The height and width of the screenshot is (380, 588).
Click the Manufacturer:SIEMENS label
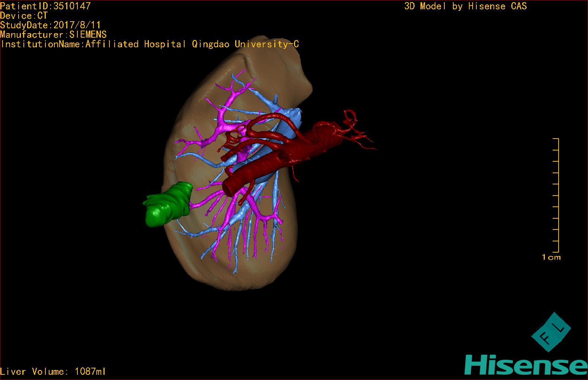pos(53,35)
